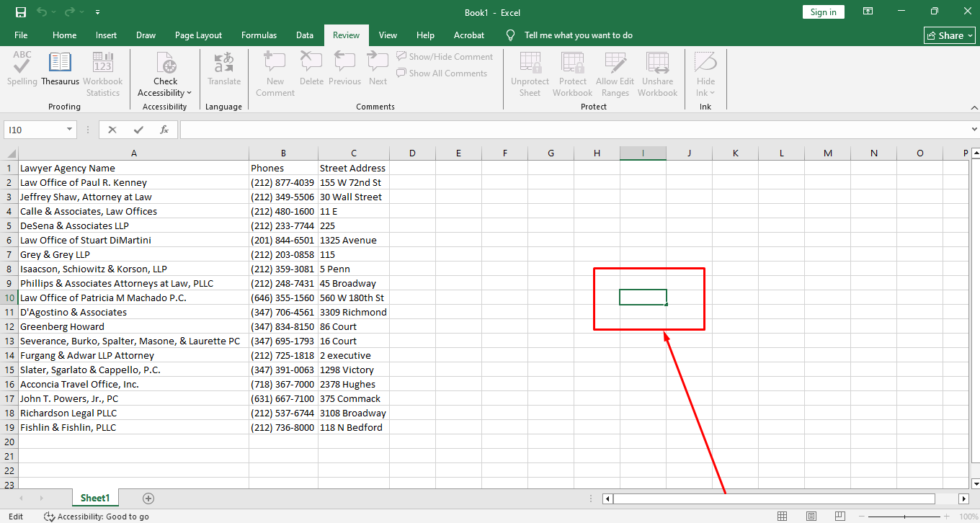This screenshot has height=523, width=980.
Task: Save the workbook with the Save icon
Action: click(x=20, y=12)
